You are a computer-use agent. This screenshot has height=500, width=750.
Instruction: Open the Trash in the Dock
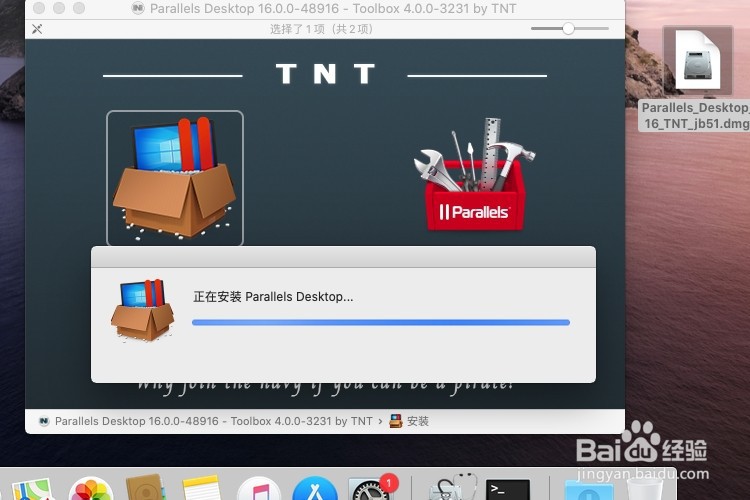(x=645, y=489)
